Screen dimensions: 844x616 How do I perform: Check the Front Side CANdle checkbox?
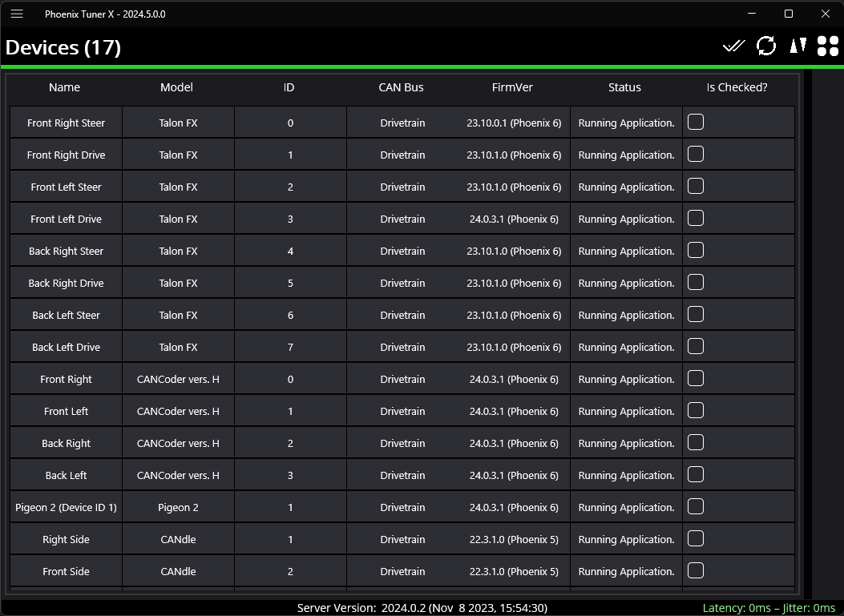[x=696, y=570]
